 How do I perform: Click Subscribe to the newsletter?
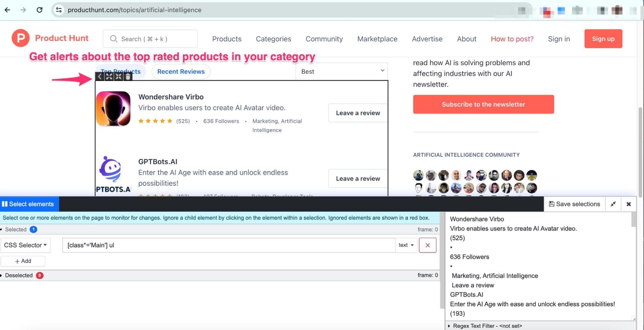483,104
